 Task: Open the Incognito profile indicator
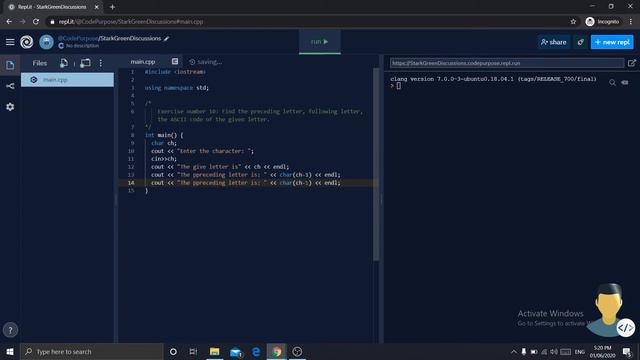tap(602, 22)
